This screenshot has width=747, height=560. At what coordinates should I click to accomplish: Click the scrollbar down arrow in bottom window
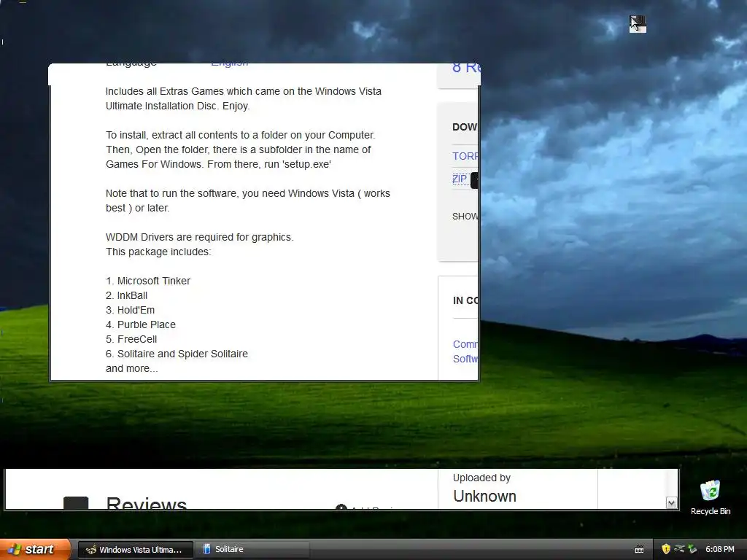(x=671, y=503)
